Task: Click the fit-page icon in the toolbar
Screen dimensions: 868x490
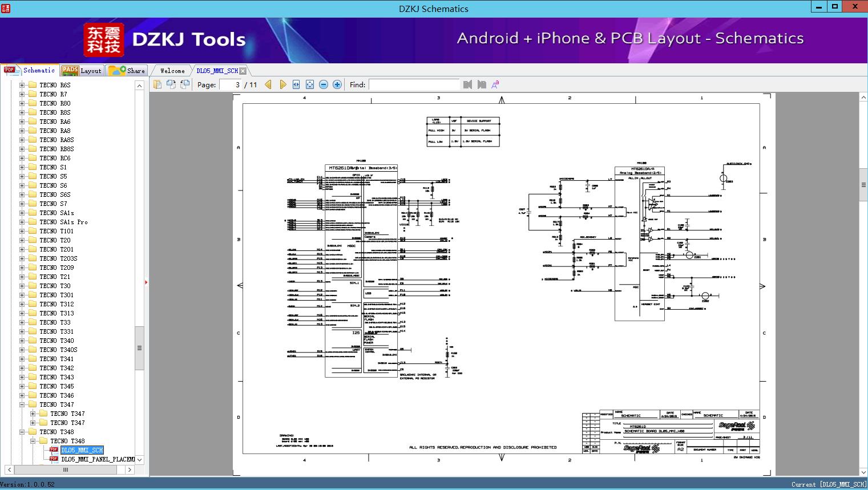Action: pyautogui.click(x=310, y=84)
